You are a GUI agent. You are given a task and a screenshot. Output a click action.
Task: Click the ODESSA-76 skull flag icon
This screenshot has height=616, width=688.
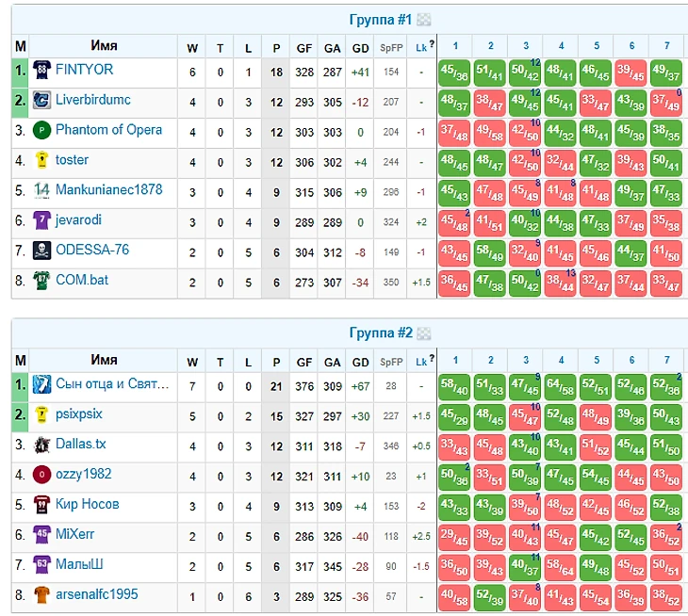coord(42,251)
